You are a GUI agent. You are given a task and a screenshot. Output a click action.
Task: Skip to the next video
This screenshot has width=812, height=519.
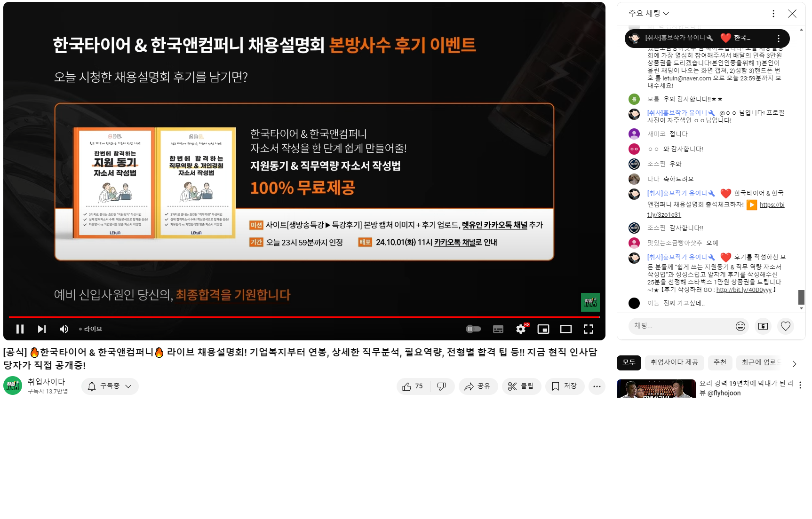[42, 329]
